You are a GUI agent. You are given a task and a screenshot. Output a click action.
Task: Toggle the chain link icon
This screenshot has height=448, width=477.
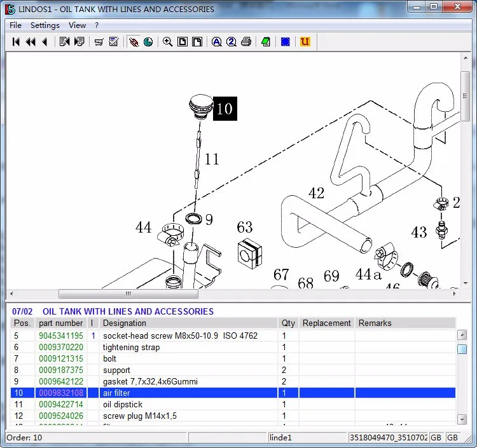tap(134, 42)
